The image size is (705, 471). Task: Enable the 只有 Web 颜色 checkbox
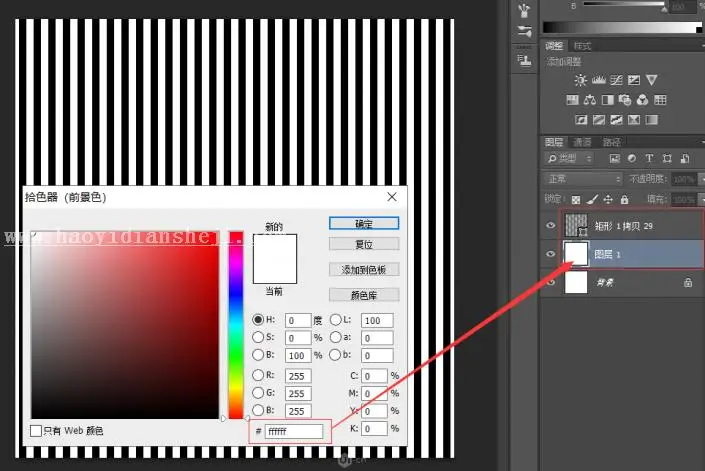tap(36, 431)
